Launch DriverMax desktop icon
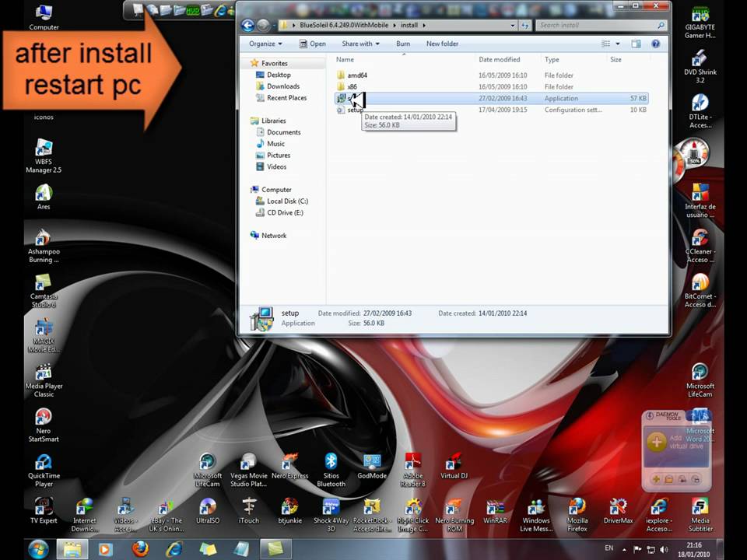 point(618,510)
